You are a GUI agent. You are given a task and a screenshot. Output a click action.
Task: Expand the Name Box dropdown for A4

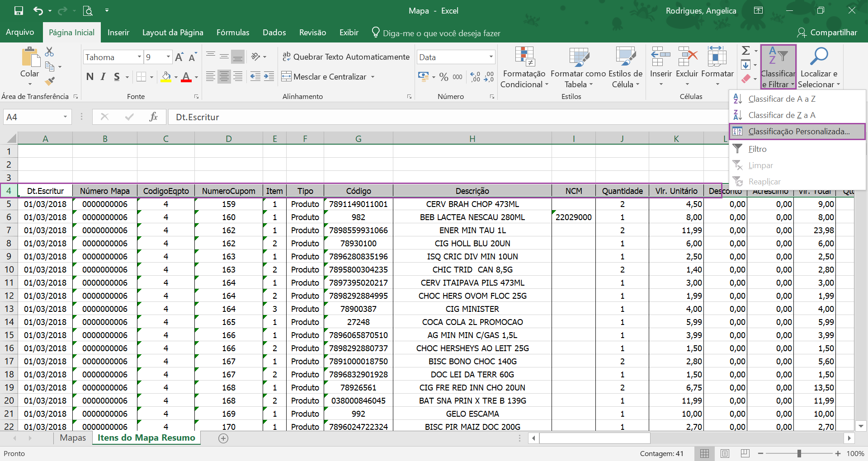click(x=65, y=117)
